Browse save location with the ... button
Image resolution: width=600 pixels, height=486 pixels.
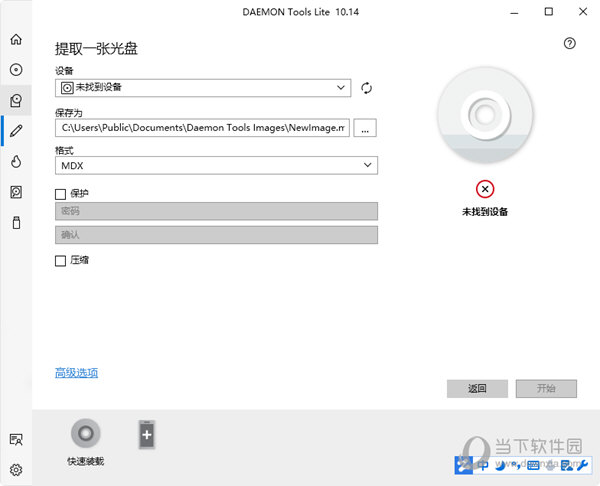pyautogui.click(x=365, y=128)
